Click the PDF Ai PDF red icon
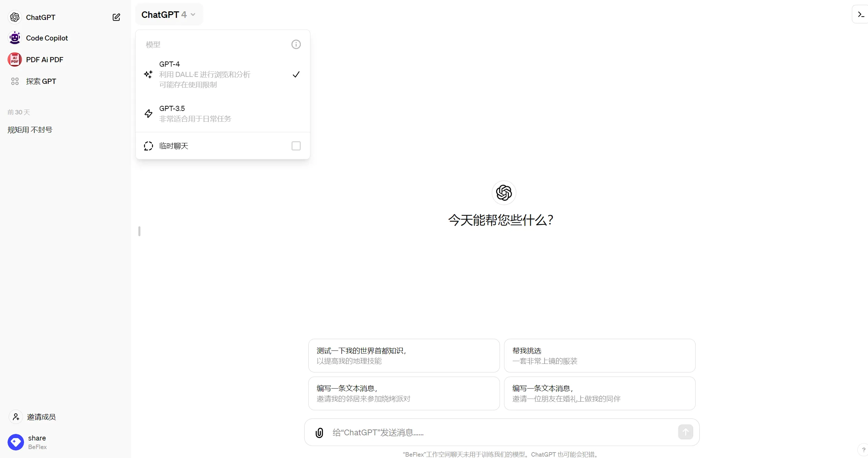 [x=15, y=59]
